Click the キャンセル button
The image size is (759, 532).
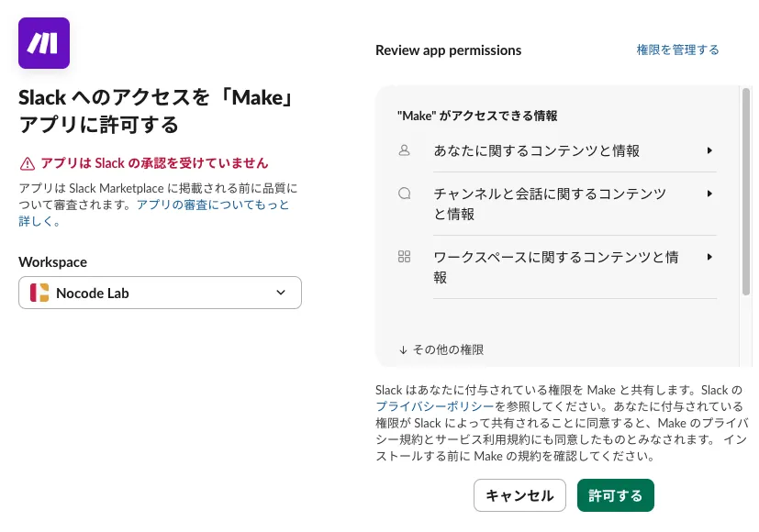pos(519,495)
